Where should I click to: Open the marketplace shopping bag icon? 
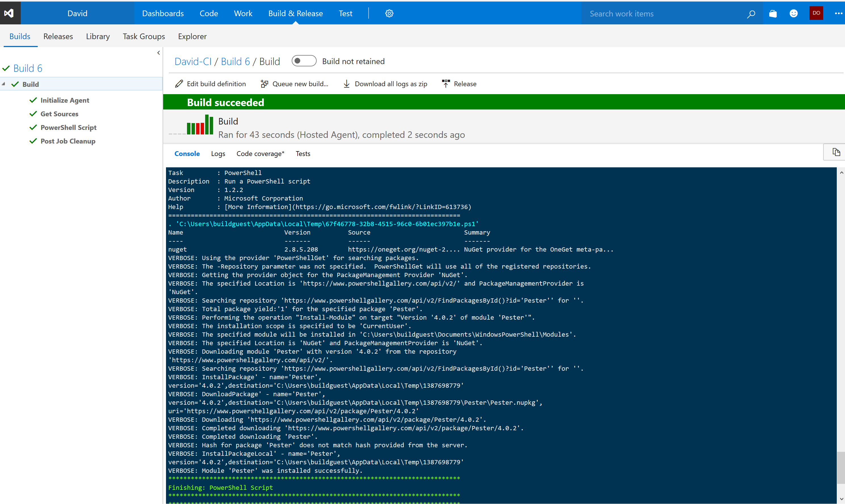(x=773, y=14)
